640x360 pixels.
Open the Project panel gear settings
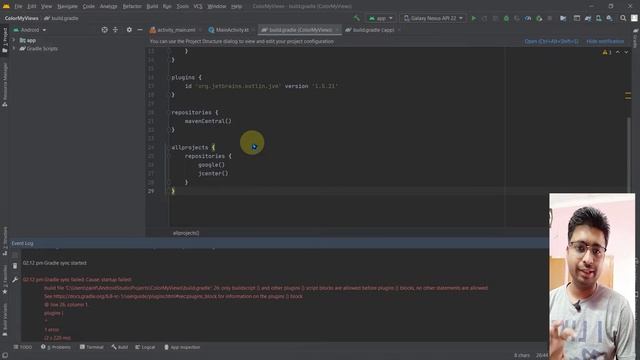pyautogui.click(x=129, y=30)
